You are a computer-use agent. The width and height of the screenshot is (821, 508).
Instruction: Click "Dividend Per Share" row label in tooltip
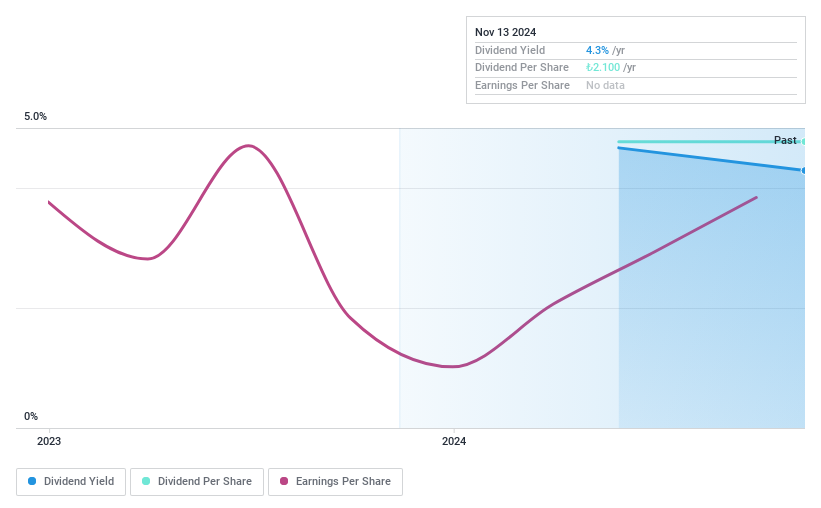522,68
